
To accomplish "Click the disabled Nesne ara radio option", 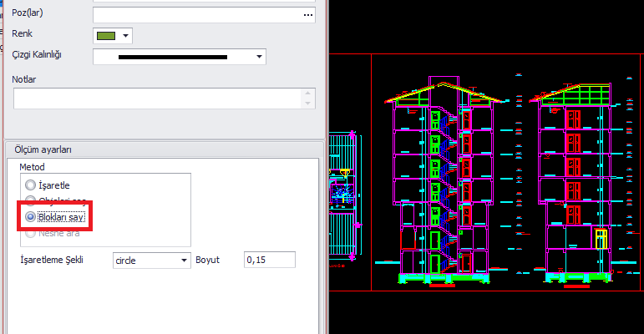I will (32, 232).
